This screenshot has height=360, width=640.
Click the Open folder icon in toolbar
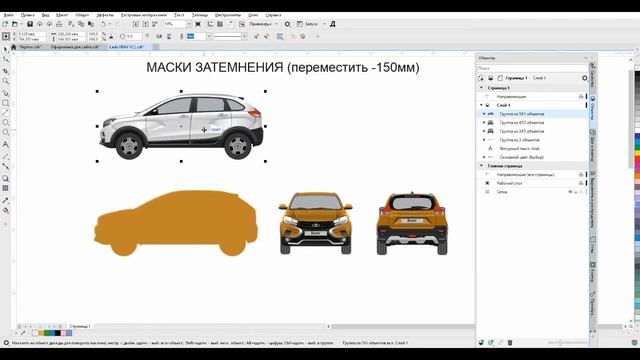(x=15, y=24)
